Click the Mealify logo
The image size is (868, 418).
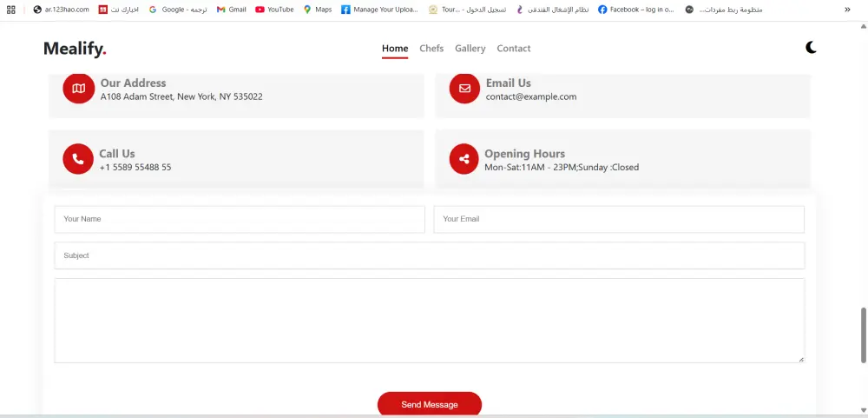point(75,49)
